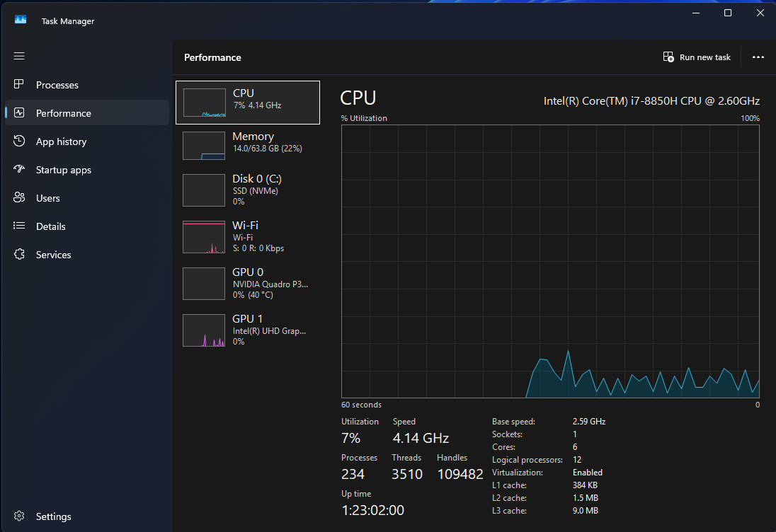776x532 pixels.
Task: Click the Threads count 3510
Action: point(407,474)
